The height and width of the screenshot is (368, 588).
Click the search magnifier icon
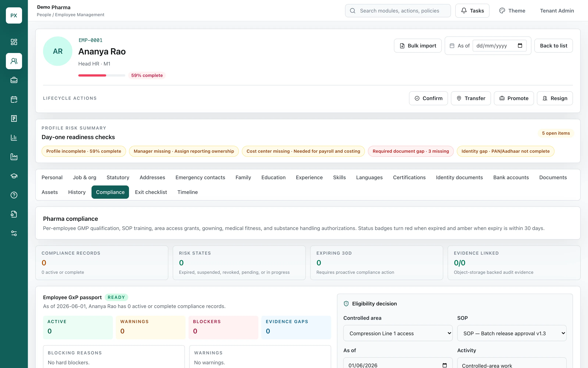[x=353, y=11]
